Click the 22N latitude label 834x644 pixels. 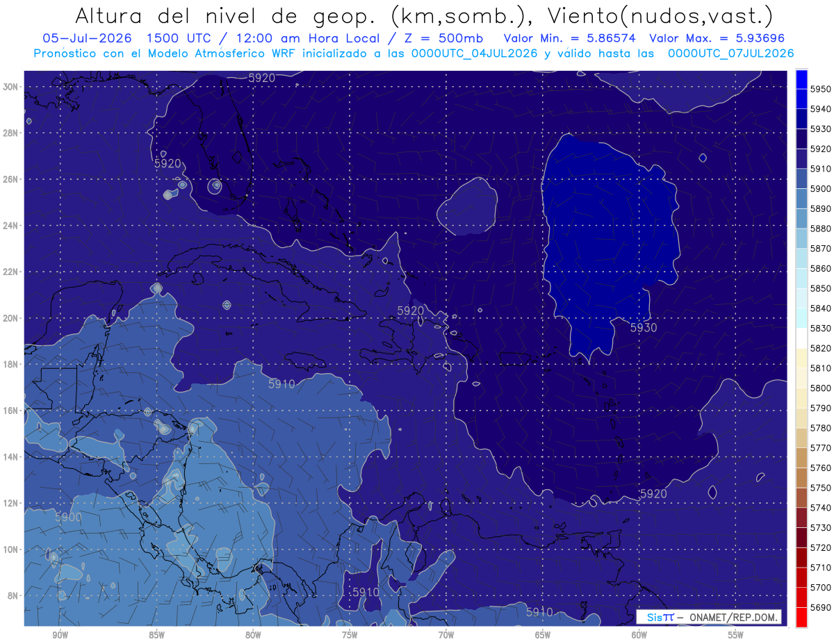pos(10,272)
